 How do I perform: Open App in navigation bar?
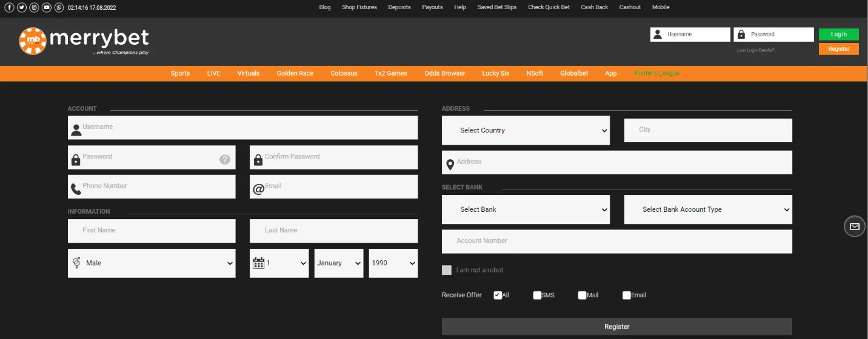pyautogui.click(x=611, y=73)
